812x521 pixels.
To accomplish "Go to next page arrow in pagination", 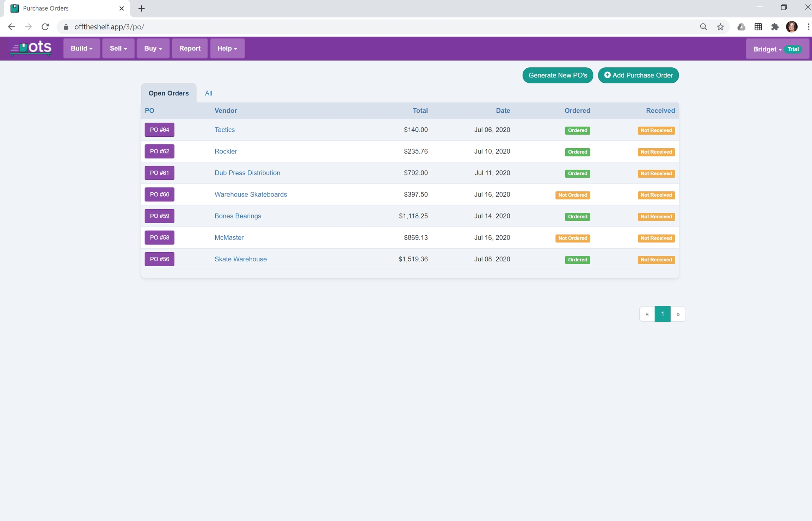I will [678, 314].
